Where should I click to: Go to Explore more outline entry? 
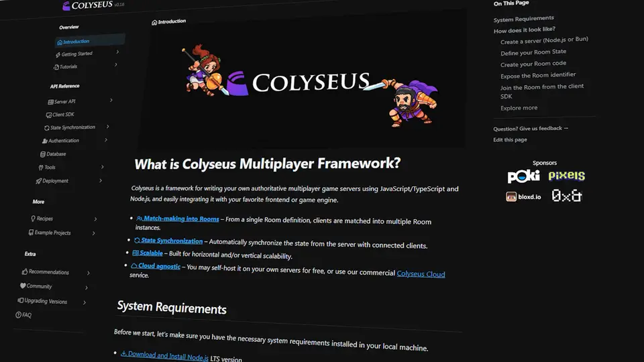point(519,108)
